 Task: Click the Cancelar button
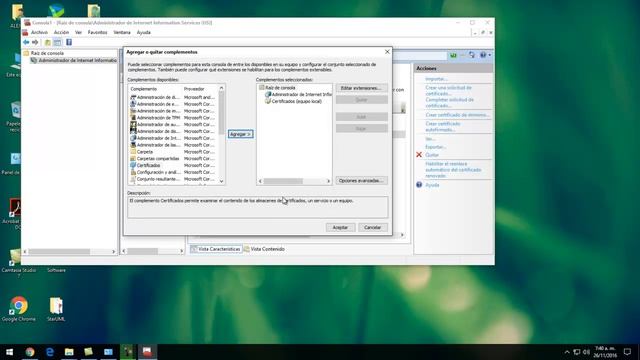tap(373, 227)
